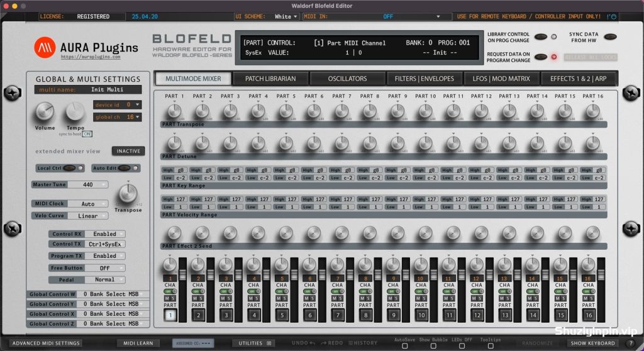Viewport: 644px width, 351px height.
Task: Toggle the sync to host ON button
Action: [87, 134]
